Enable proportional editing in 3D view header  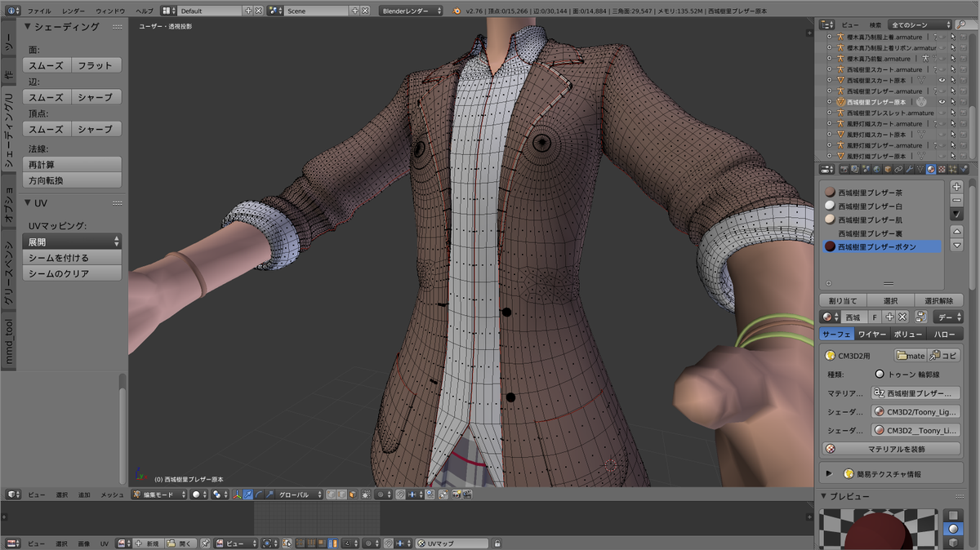(384, 495)
